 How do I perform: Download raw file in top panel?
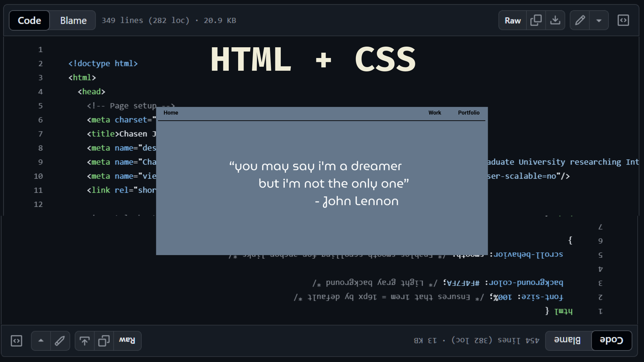(555, 20)
